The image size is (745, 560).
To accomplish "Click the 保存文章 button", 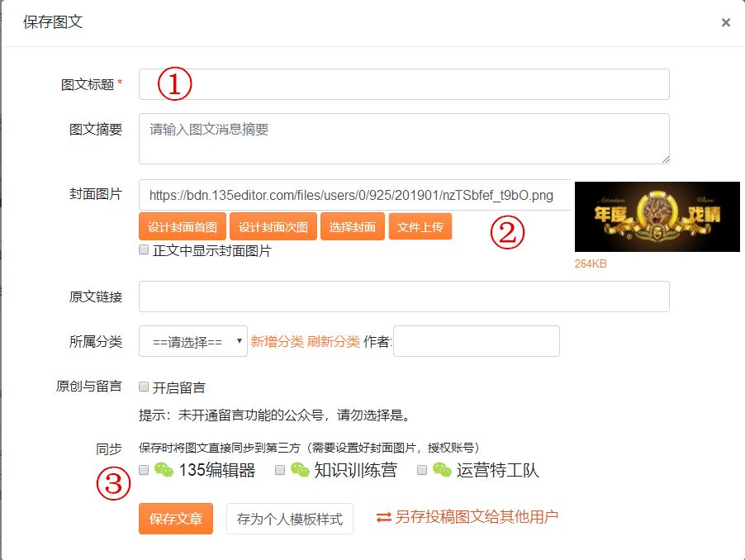I will pos(176,519).
